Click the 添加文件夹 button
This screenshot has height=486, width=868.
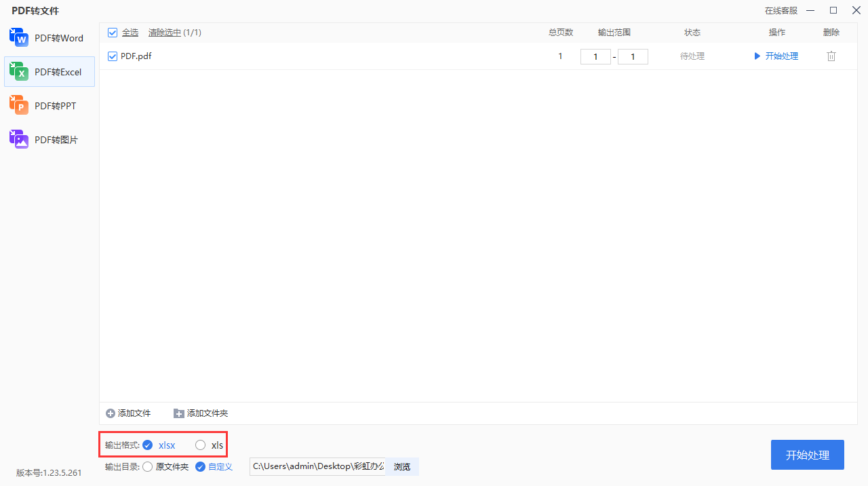[x=201, y=413]
